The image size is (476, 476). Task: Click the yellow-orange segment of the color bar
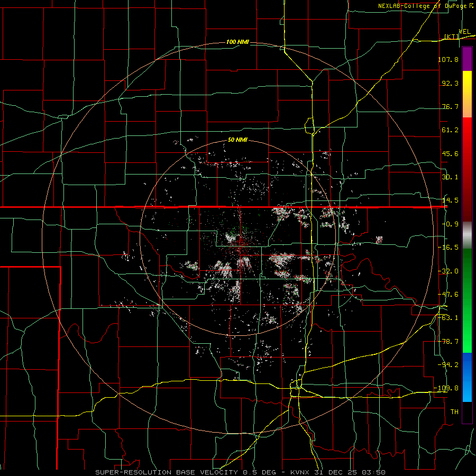(x=467, y=94)
